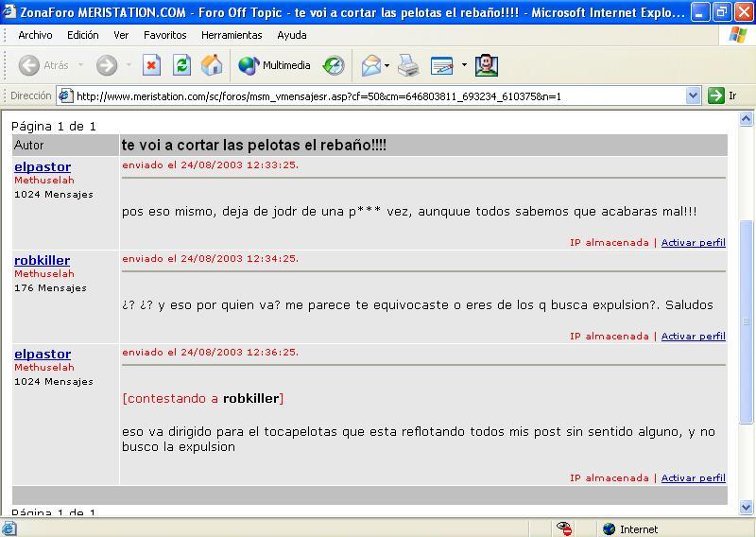Click Activar perfil in the 12:33:25 post
This screenshot has width=756, height=537.
(x=694, y=243)
